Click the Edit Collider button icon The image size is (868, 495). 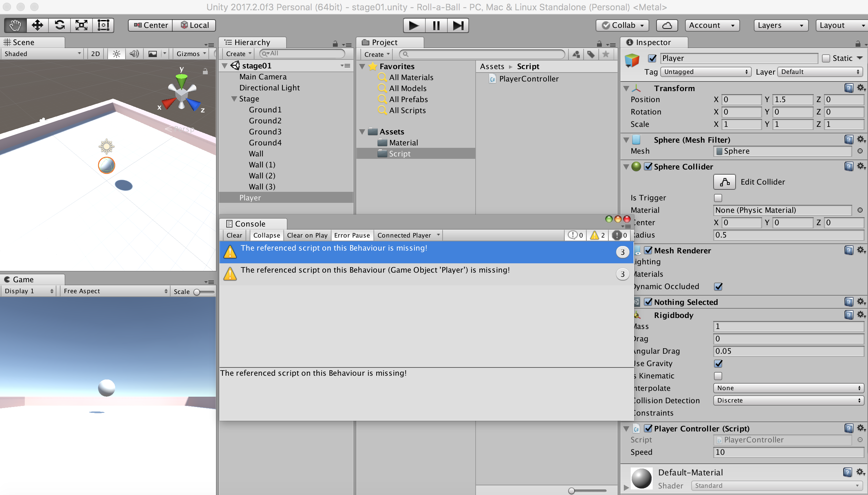click(x=724, y=182)
